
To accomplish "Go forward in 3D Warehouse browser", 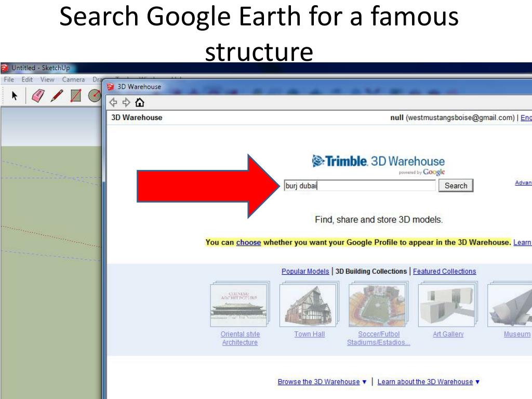I will (126, 102).
